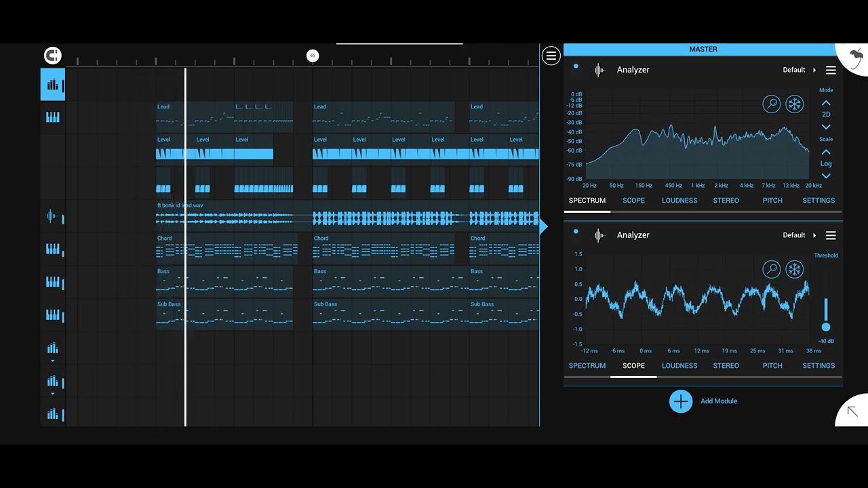Image resolution: width=868 pixels, height=488 pixels.
Task: Toggle the snap magnet icon above the track list
Action: [52, 56]
